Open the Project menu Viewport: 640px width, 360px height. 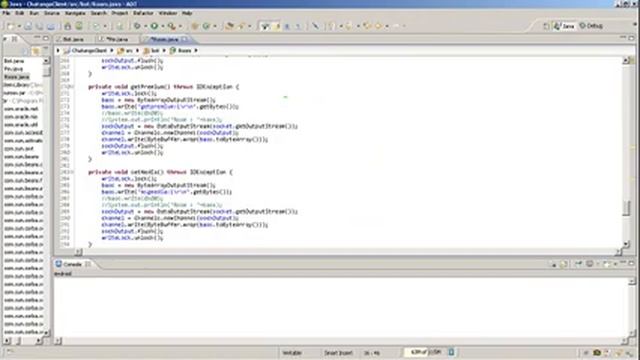120,13
